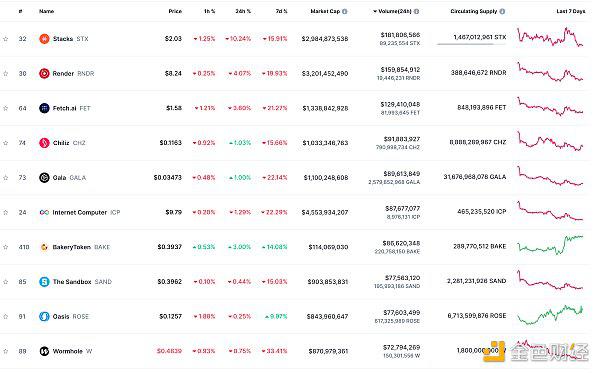
Task: Click the Stacks coin logo icon
Action: point(44,39)
